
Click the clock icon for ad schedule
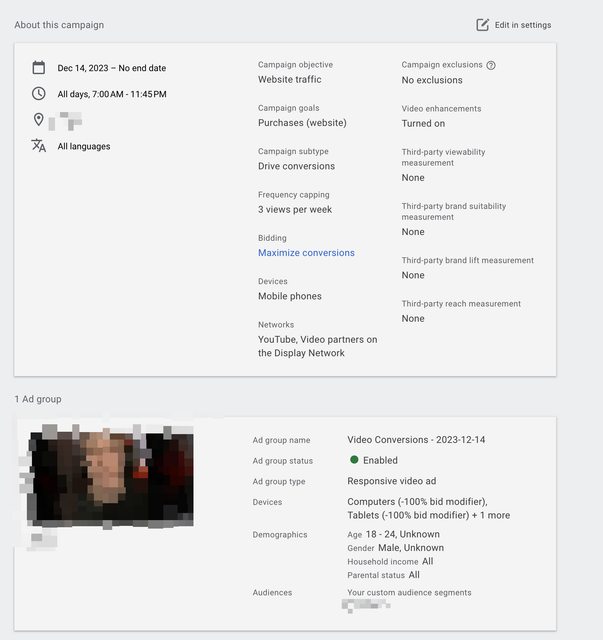point(39,94)
